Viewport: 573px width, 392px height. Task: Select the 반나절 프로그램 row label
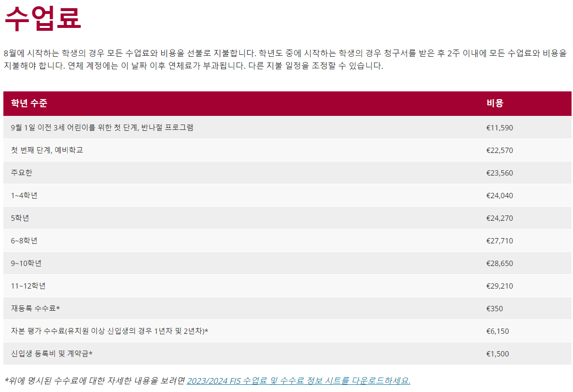tap(102, 127)
